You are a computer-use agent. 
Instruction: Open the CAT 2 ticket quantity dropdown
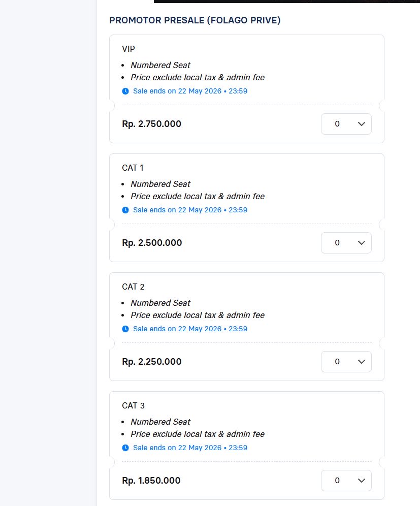coord(346,361)
